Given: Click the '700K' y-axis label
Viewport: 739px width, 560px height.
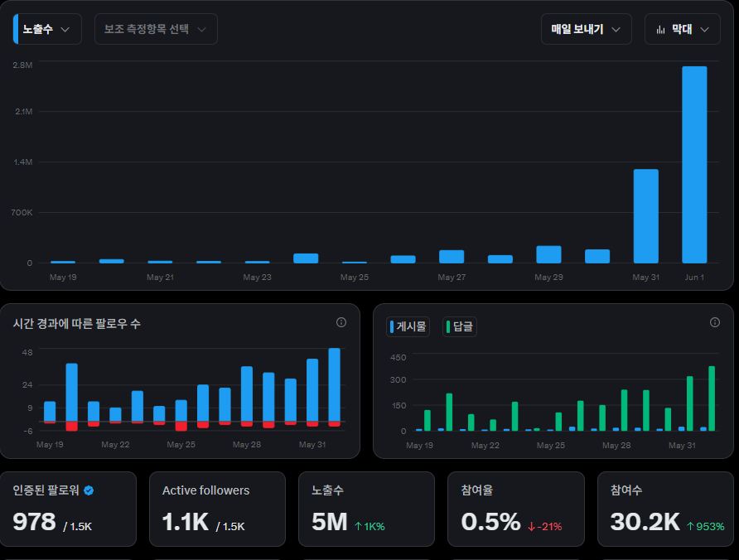Looking at the screenshot, I should click(22, 213).
